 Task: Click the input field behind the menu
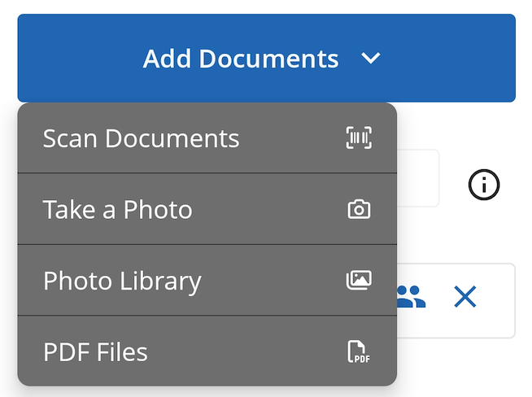418,178
